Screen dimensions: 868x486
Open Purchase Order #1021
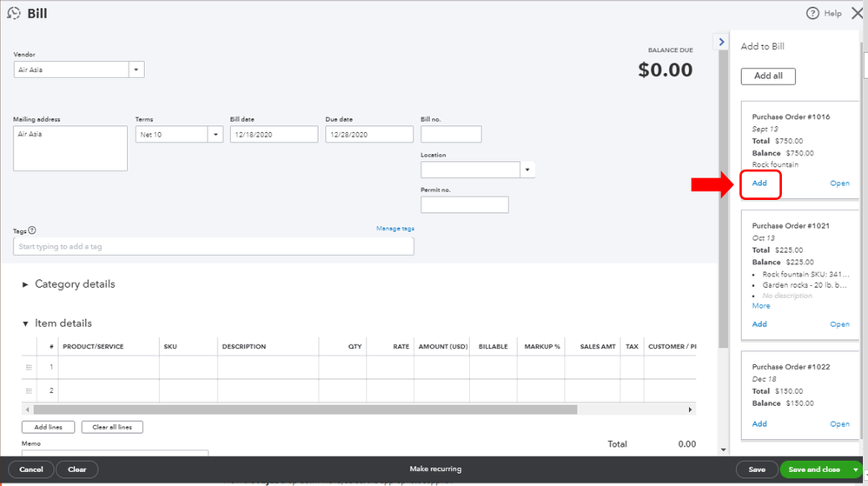839,324
